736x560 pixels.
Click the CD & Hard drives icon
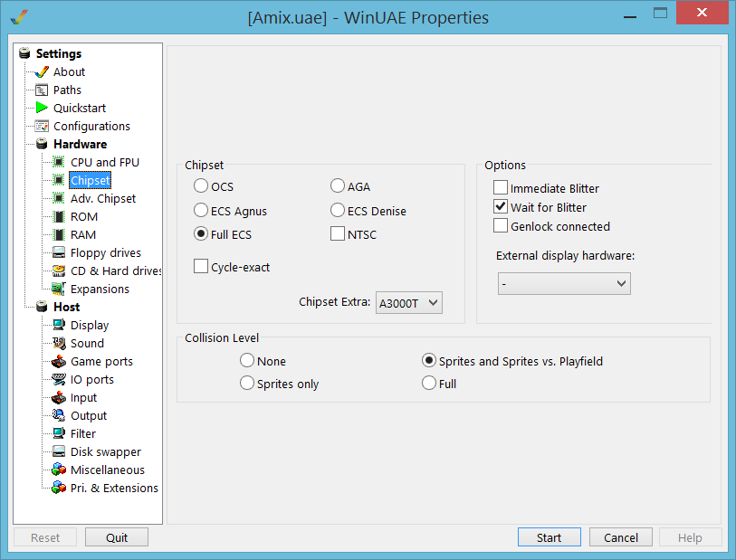pos(59,271)
